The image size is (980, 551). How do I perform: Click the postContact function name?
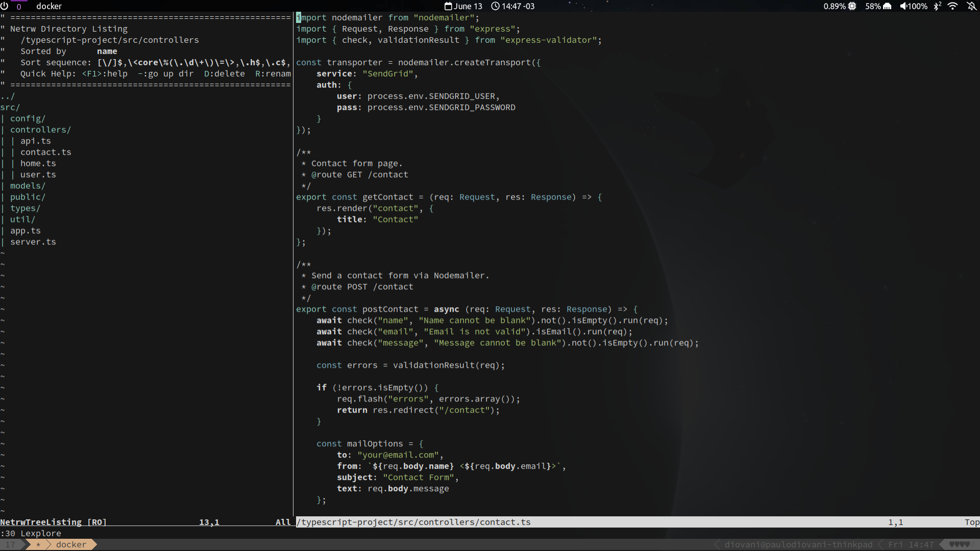390,310
